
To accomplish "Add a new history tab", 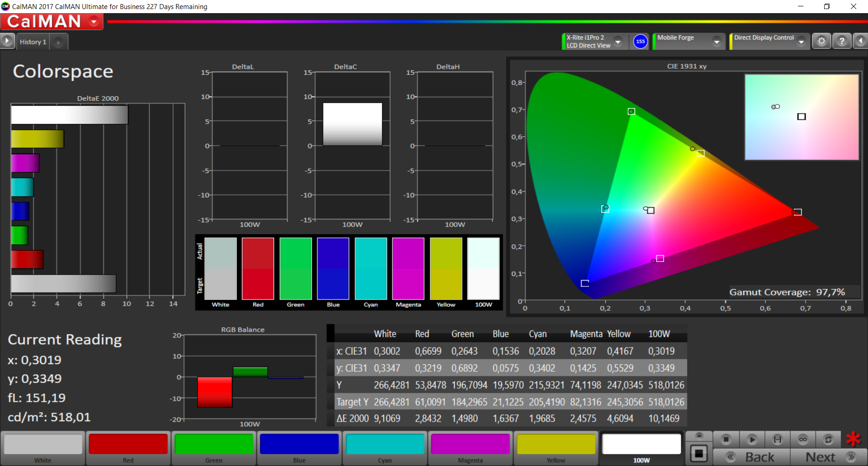I will pos(58,42).
